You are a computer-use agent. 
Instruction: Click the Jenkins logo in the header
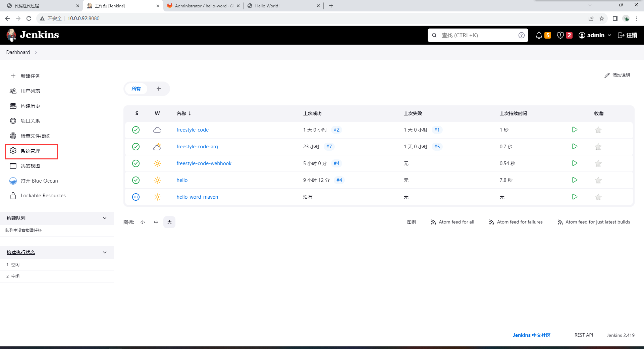tap(33, 35)
